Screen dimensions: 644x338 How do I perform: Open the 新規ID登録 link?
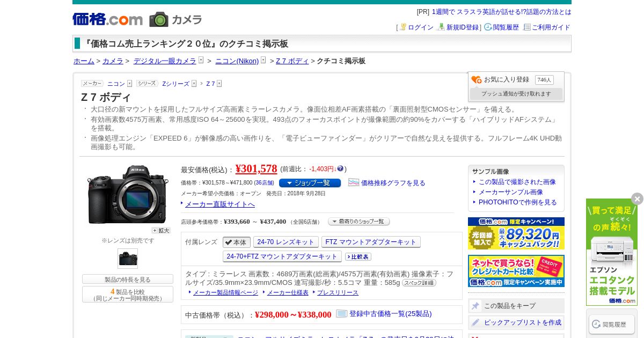click(462, 27)
